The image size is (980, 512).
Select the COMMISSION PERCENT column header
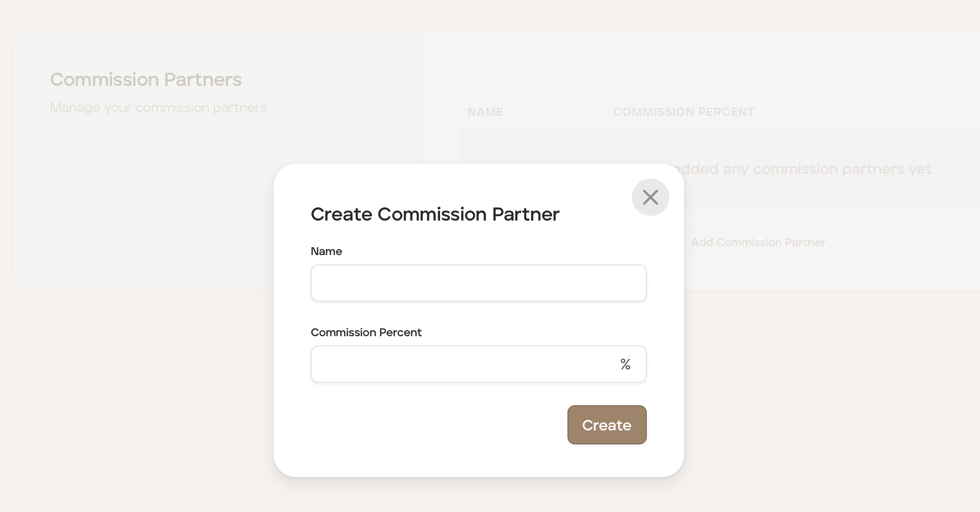pyautogui.click(x=684, y=112)
